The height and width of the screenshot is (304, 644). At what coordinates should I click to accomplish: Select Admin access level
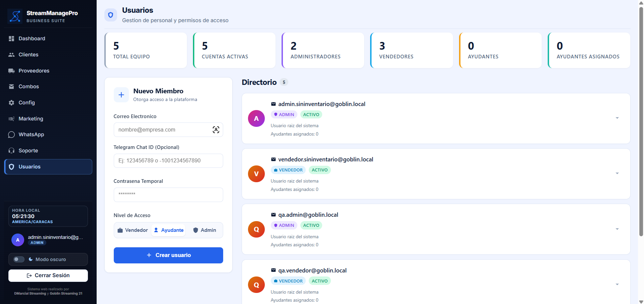pos(204,230)
